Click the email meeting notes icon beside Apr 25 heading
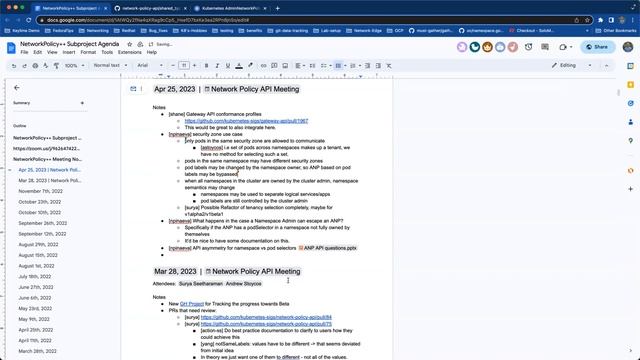Viewport: 640px width, 360px height. tap(133, 89)
